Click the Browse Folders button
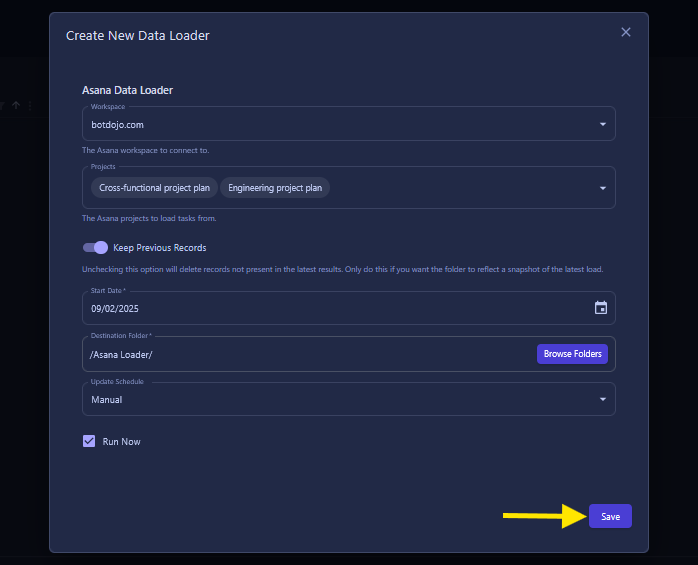The image size is (698, 565). tap(572, 354)
